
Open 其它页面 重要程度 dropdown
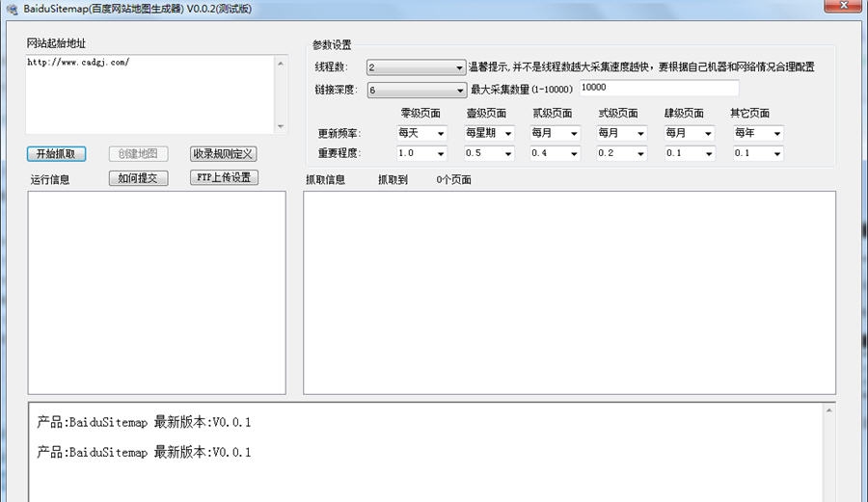pos(758,153)
